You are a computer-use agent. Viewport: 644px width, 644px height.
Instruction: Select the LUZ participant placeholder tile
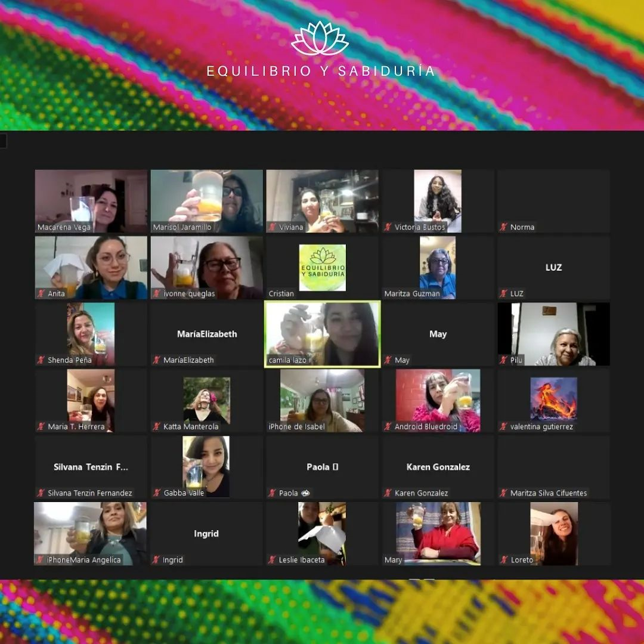coord(553,268)
